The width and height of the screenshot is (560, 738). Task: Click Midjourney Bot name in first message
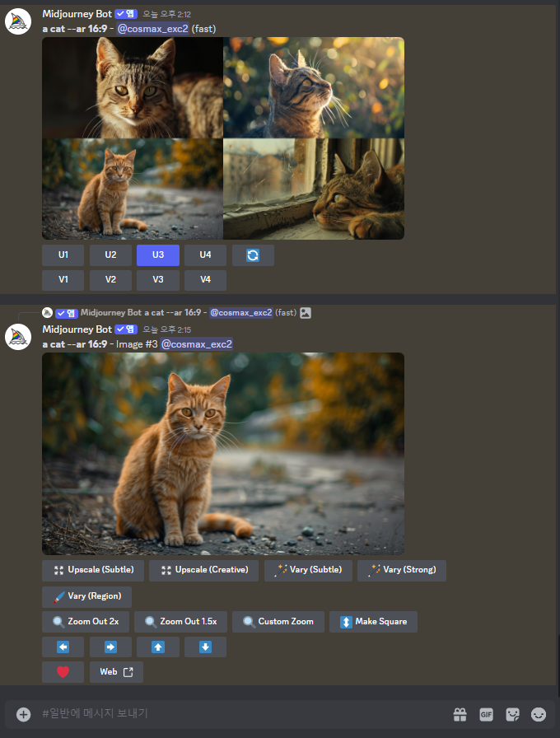tap(77, 14)
